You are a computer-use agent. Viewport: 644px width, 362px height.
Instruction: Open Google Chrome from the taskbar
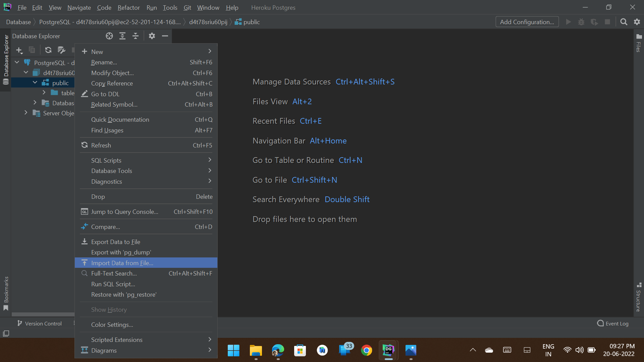367,350
